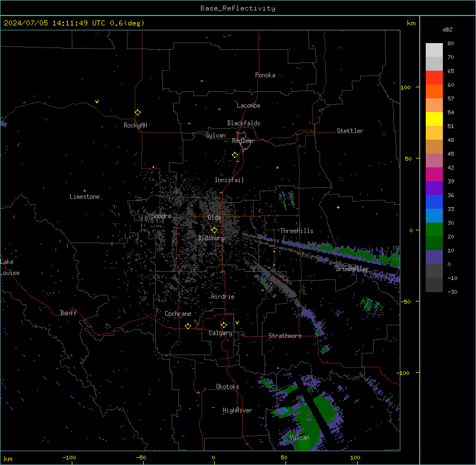This screenshot has width=476, height=465.
Task: Click the Airdrie city label
Action: [223, 297]
